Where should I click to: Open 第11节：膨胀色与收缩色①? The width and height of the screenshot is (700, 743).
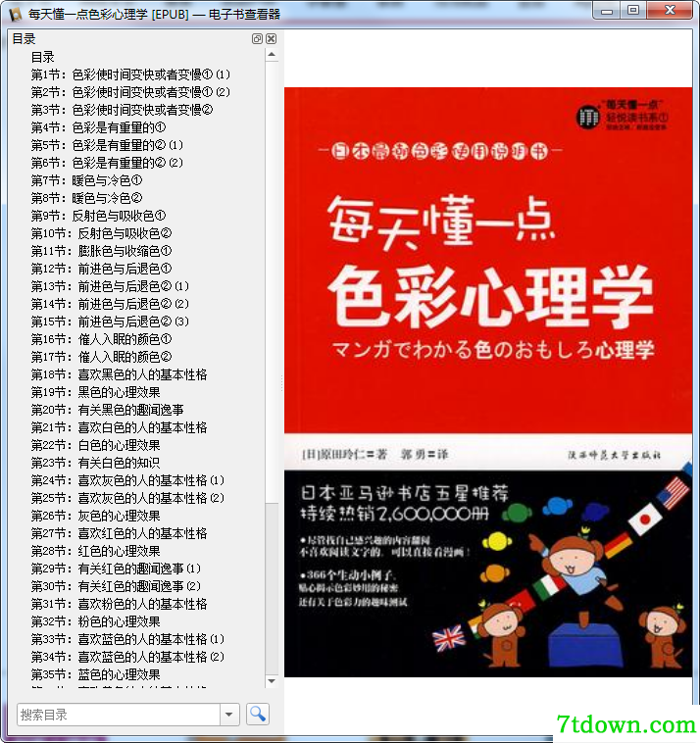[101, 251]
